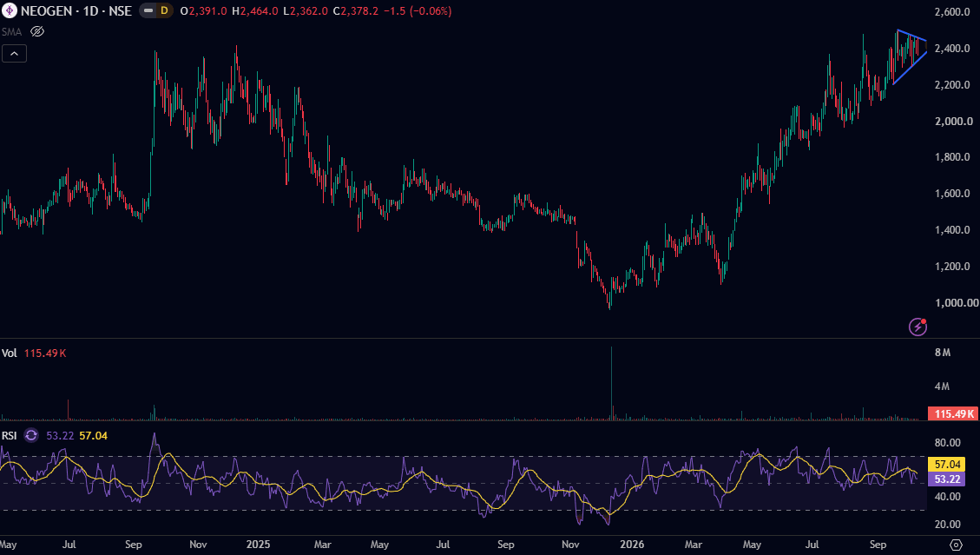
Task: Select the SMA indicator label
Action: pyautogui.click(x=11, y=31)
